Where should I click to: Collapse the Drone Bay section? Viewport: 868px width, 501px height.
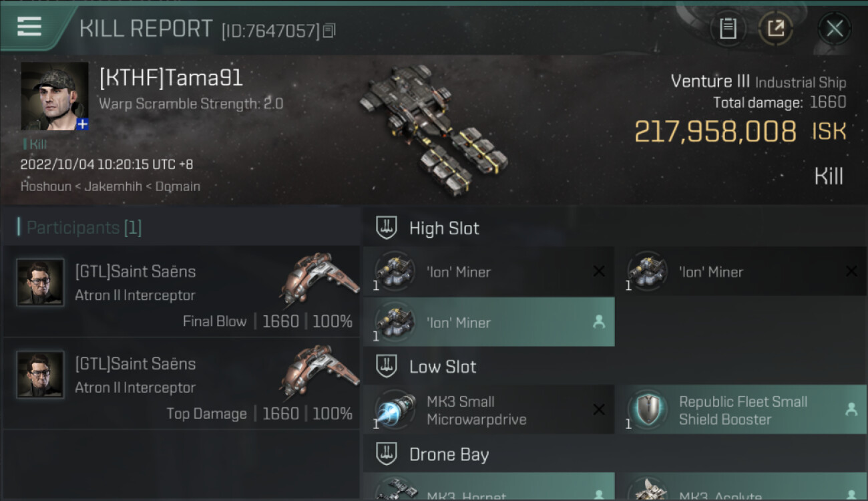click(386, 454)
